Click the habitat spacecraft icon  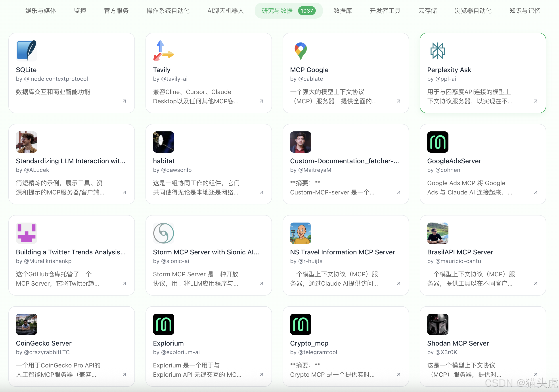pos(164,142)
